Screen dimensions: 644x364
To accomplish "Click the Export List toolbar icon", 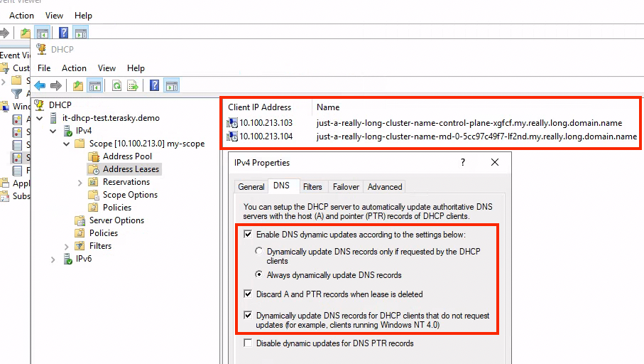I will tap(132, 85).
